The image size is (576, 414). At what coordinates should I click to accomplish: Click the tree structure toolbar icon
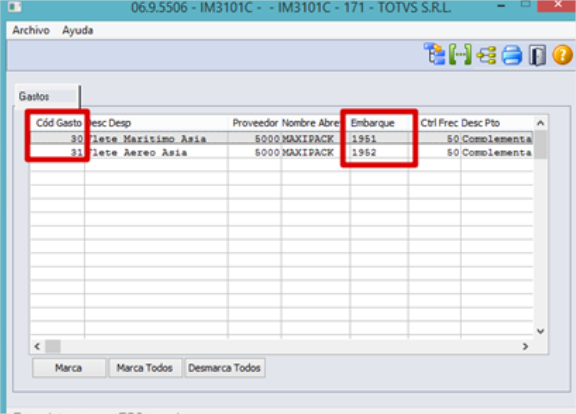point(434,54)
